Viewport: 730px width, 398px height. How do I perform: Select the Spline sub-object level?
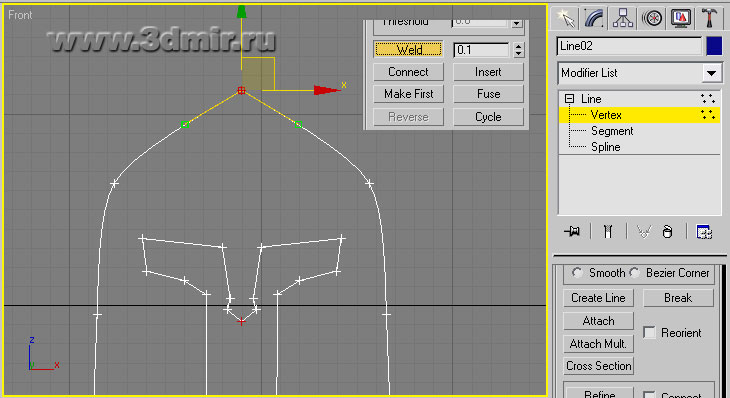605,147
